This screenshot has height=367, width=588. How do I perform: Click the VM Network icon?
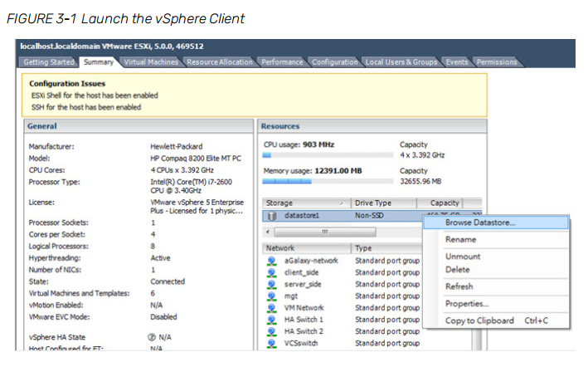coord(271,308)
